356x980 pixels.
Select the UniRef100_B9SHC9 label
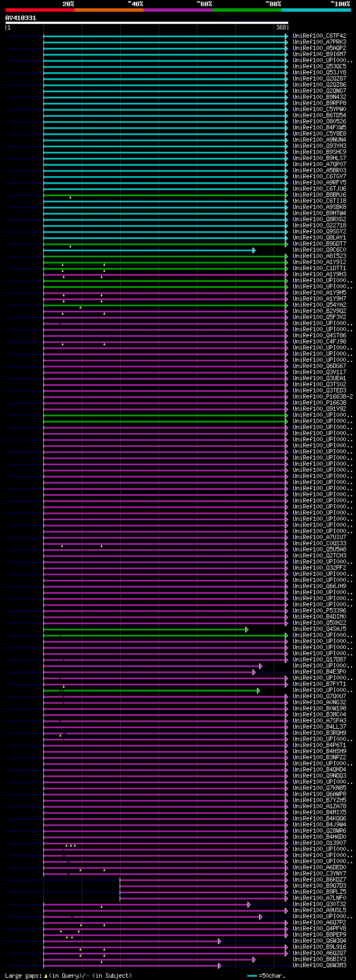(319, 152)
